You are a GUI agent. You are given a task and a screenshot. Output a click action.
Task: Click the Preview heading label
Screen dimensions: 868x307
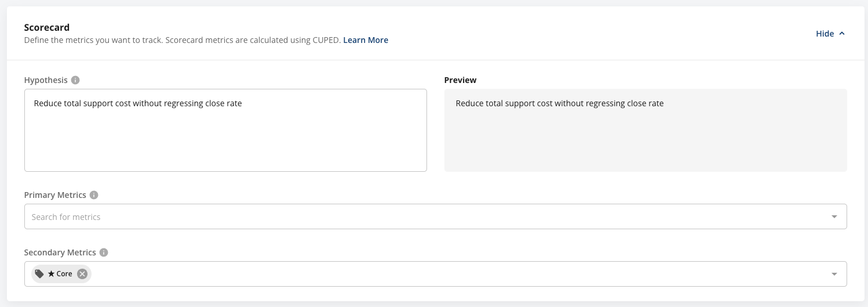point(460,80)
